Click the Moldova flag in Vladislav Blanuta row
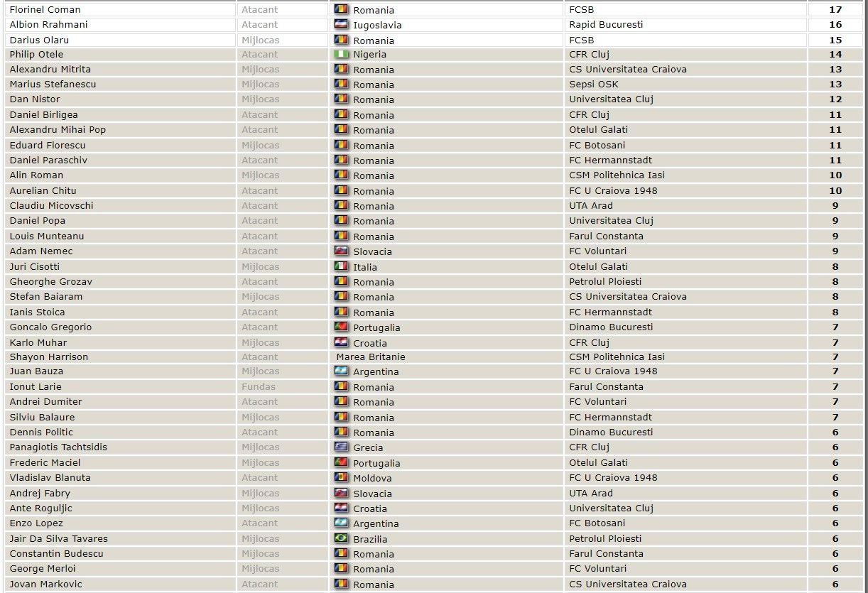This screenshot has width=868, height=593. 342,478
